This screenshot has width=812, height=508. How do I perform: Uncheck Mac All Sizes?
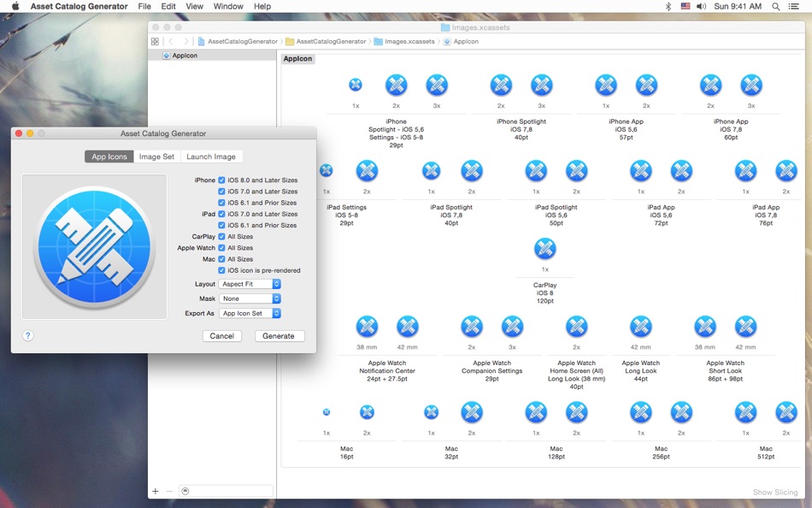click(x=221, y=259)
